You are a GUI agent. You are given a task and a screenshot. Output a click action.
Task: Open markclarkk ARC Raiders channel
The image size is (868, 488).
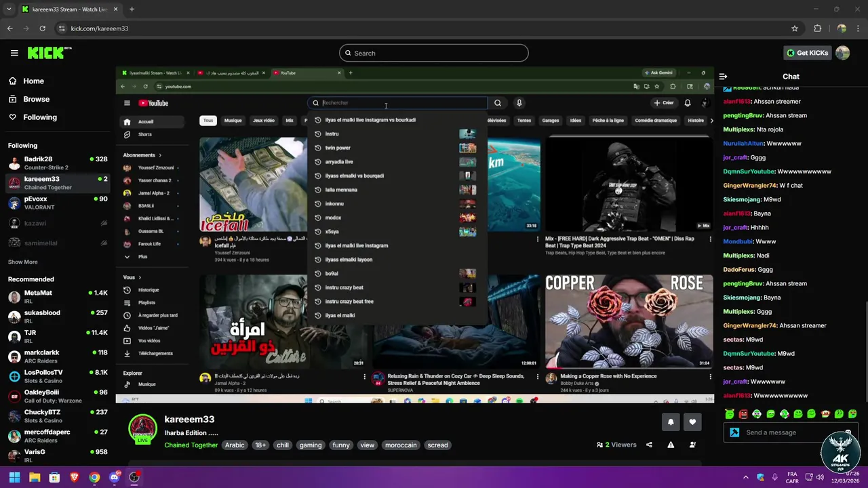[58, 357]
